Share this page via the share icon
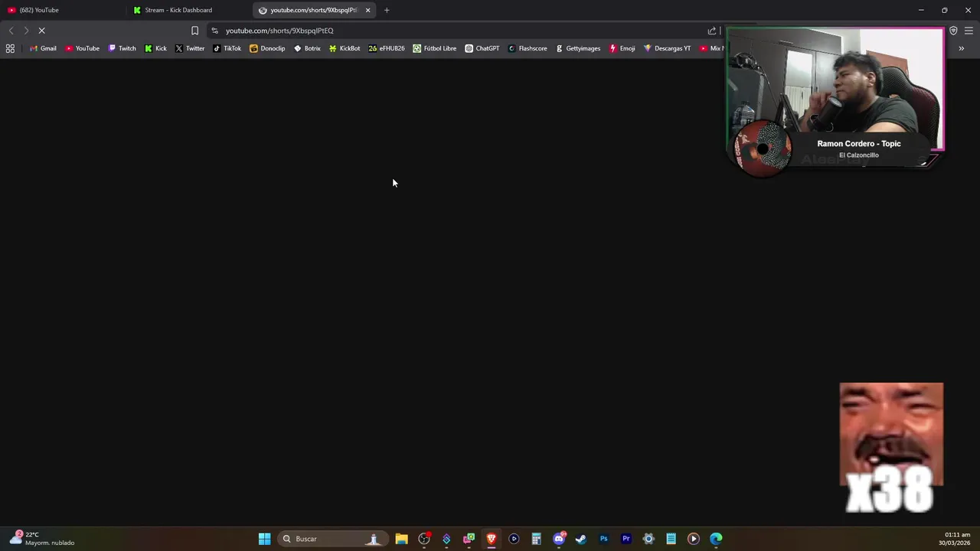The image size is (980, 551). 712,31
